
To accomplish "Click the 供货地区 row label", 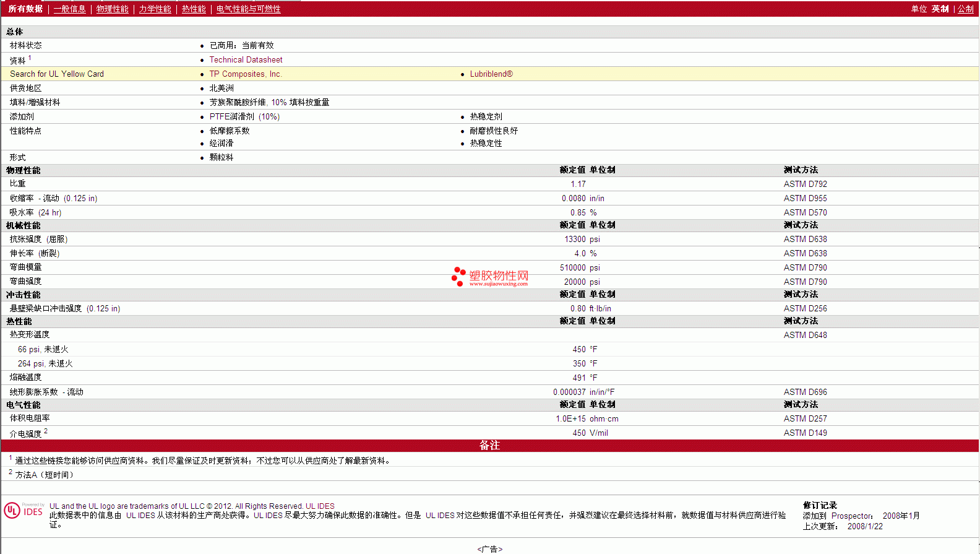I will pos(26,89).
